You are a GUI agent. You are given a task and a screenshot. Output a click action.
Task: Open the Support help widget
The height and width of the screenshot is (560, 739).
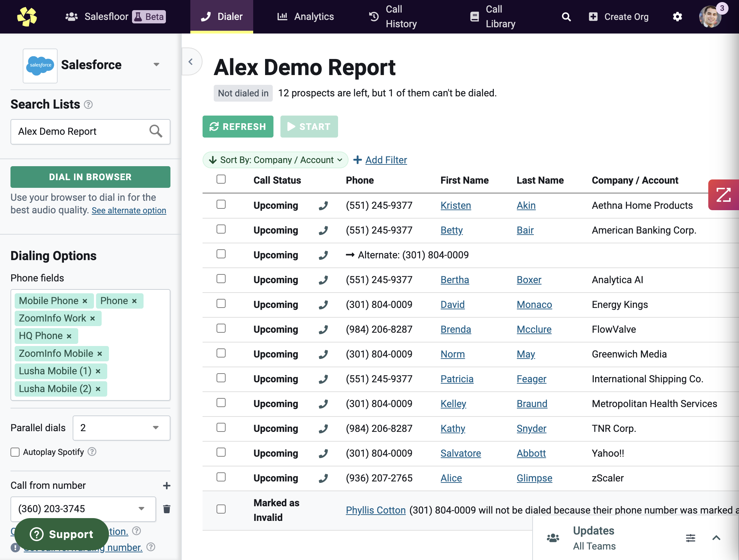[x=61, y=534]
